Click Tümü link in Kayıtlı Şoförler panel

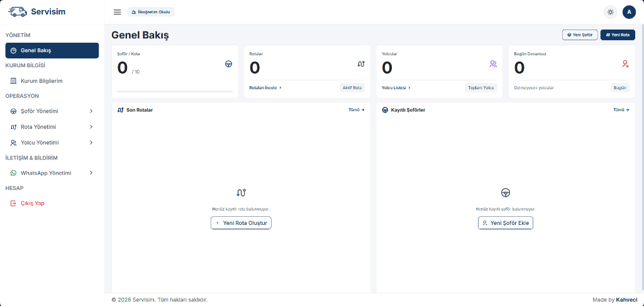621,110
